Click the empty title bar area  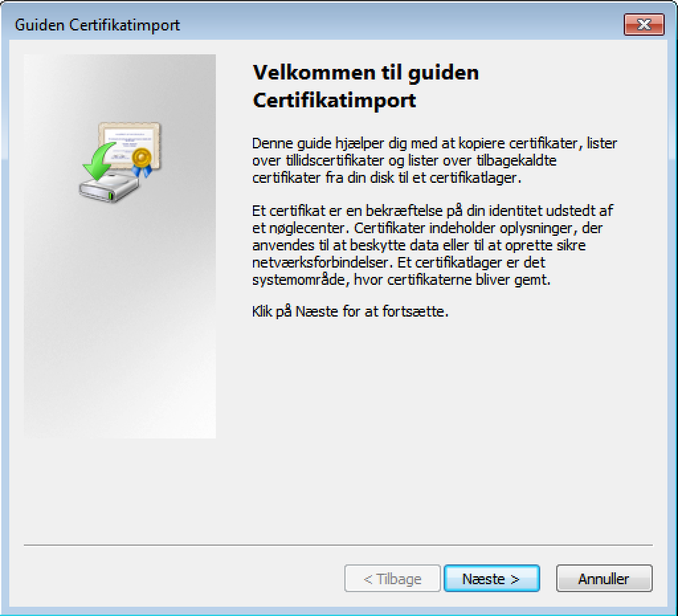397,25
